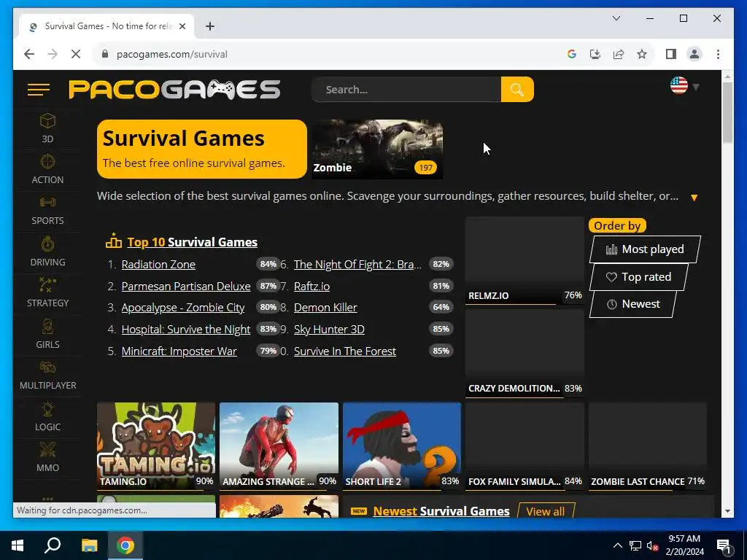Click the page vertical scrollbar thumb
Viewport: 747px width, 560px height.
point(727,112)
